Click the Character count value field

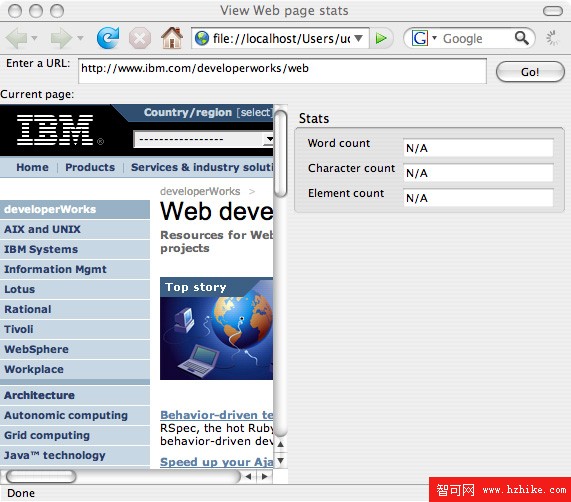coord(479,173)
